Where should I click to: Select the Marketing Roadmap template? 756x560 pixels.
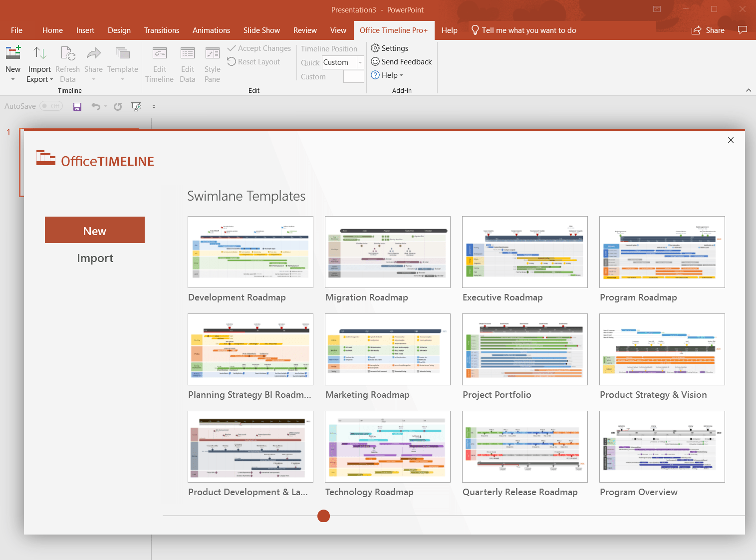click(x=387, y=349)
